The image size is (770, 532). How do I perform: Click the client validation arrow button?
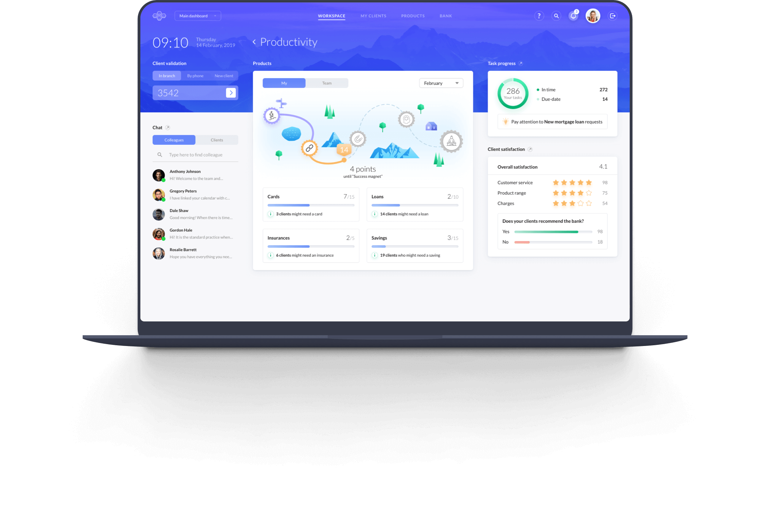click(231, 92)
